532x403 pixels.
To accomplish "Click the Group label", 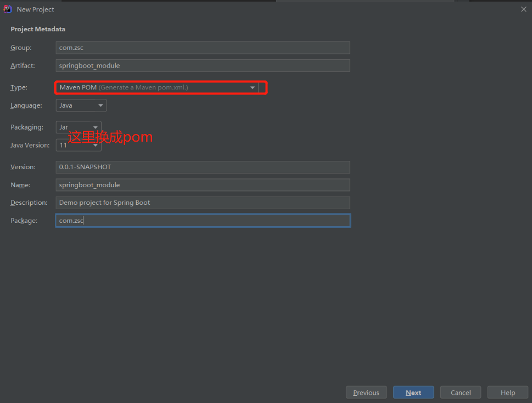I will 21,47.
